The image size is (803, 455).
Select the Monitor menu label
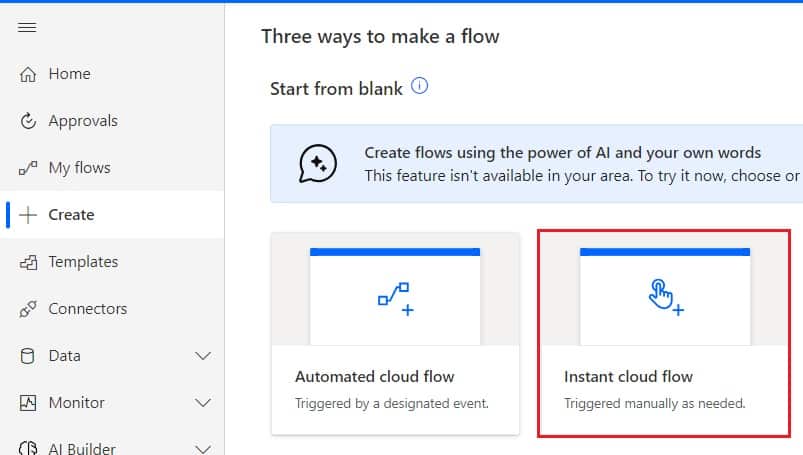(76, 403)
